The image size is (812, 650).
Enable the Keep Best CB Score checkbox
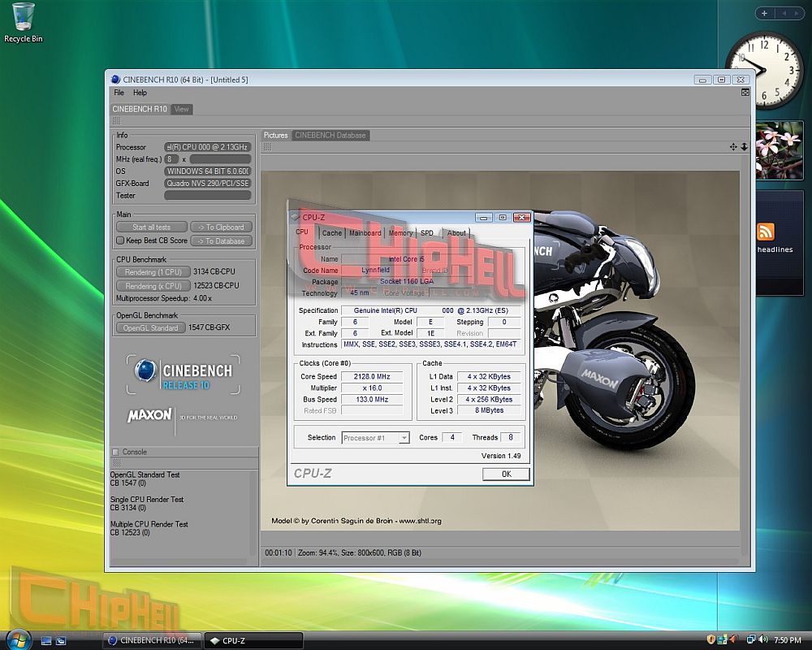click(x=120, y=240)
